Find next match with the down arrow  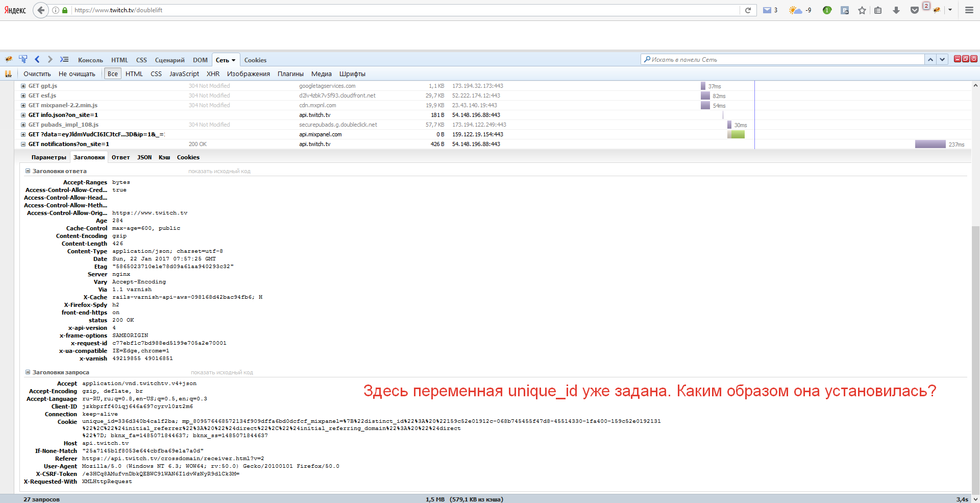pos(942,60)
